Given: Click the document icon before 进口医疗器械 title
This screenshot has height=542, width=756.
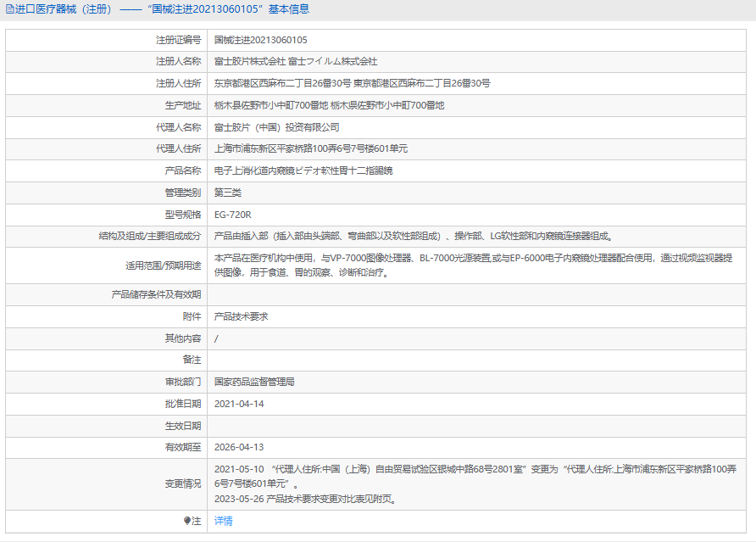Looking at the screenshot, I should [9, 9].
